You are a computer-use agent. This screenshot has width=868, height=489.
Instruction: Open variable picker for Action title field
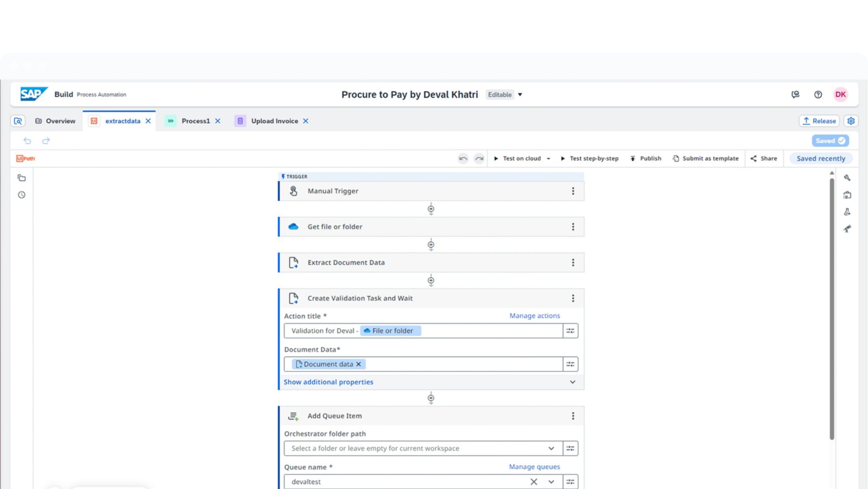tap(570, 331)
